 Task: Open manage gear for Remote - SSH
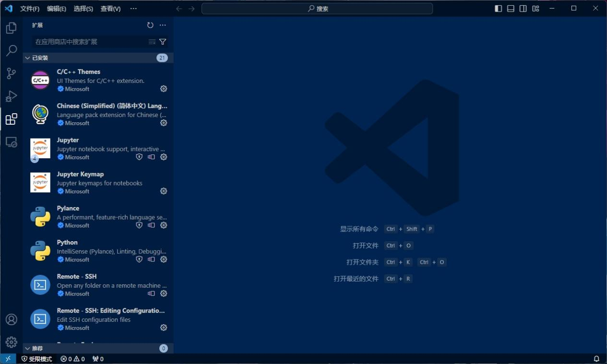pos(164,294)
